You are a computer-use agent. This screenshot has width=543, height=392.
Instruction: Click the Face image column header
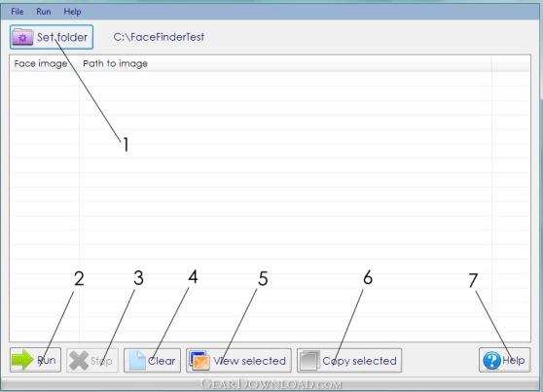[x=41, y=64]
